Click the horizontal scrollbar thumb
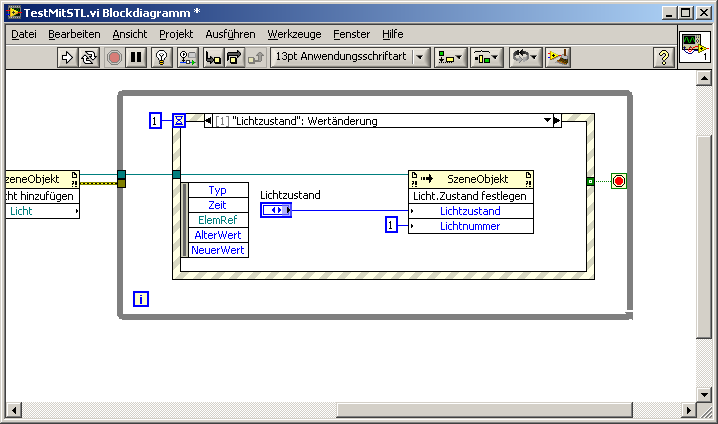 484,410
